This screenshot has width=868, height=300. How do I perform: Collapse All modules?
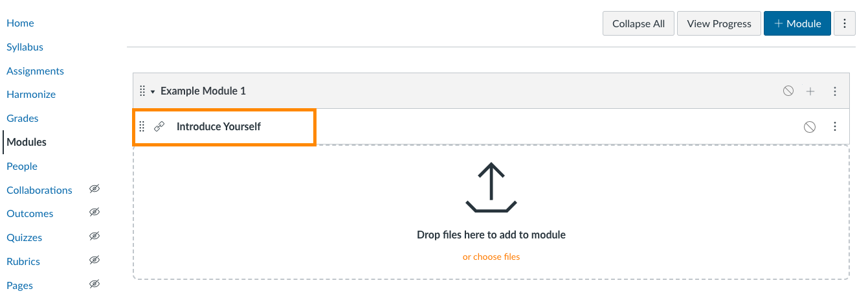[639, 23]
